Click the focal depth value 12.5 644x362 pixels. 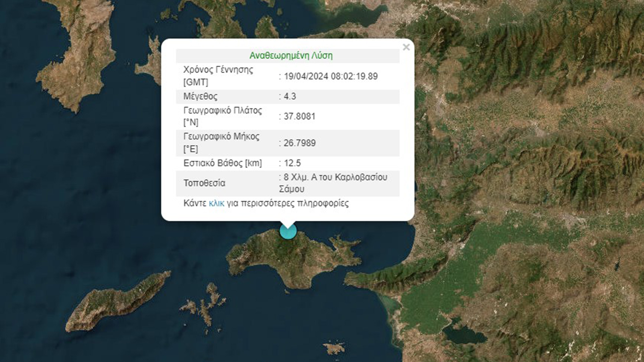292,163
